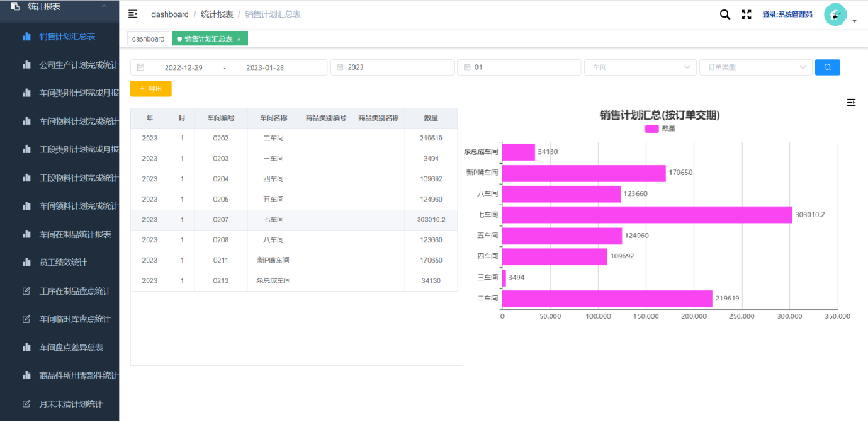Open 工序在制品盘点统计 in sidebar

75,291
